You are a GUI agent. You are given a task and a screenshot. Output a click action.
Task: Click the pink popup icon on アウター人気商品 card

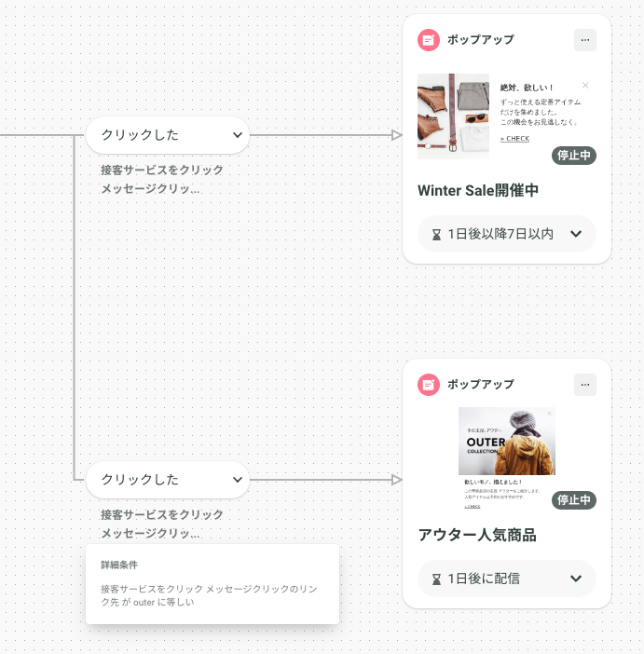[428, 385]
